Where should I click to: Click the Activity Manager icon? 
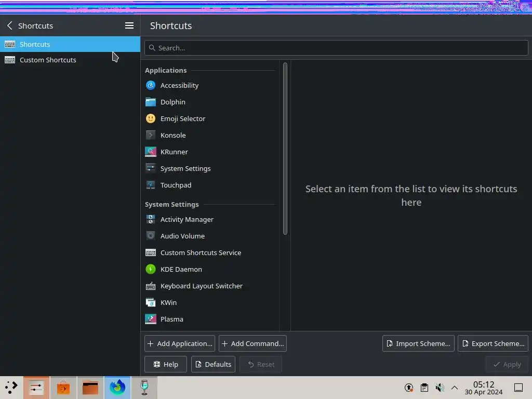[x=150, y=219]
